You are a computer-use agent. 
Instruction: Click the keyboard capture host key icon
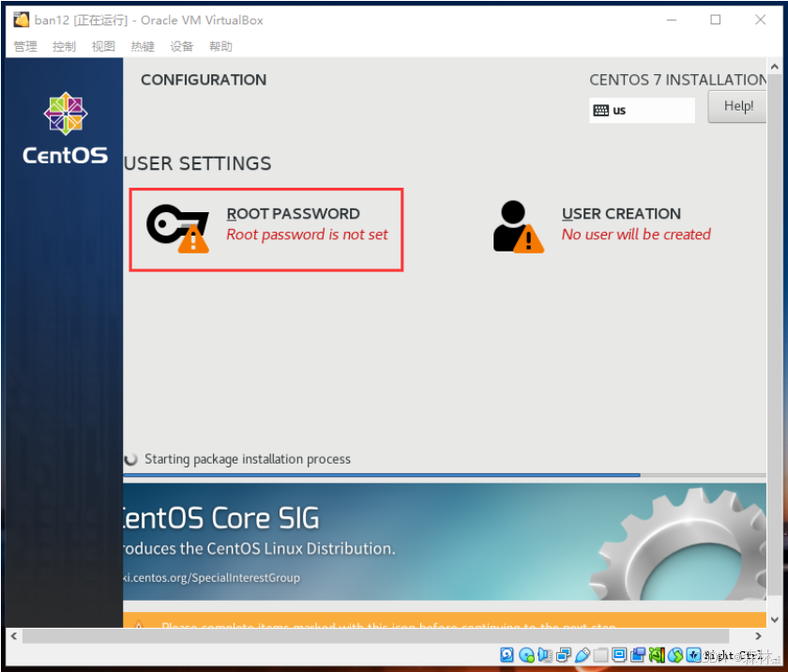pyautogui.click(x=694, y=654)
